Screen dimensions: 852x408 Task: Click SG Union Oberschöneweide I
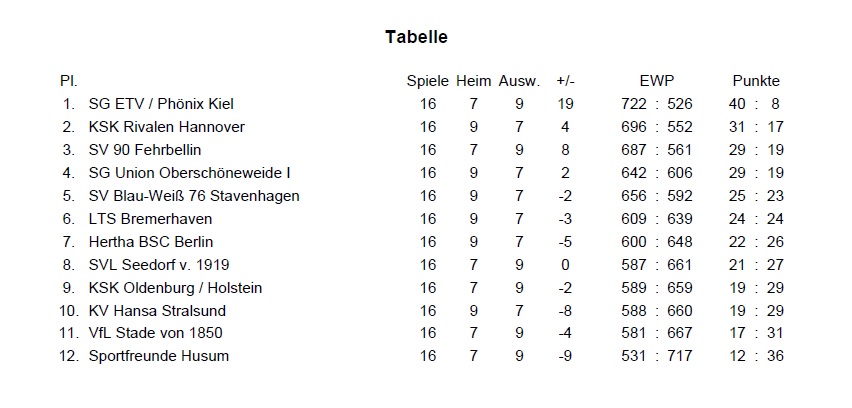point(189,173)
